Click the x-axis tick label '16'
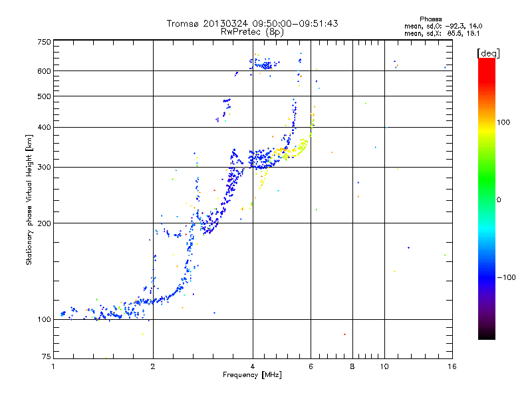 pyautogui.click(x=452, y=367)
